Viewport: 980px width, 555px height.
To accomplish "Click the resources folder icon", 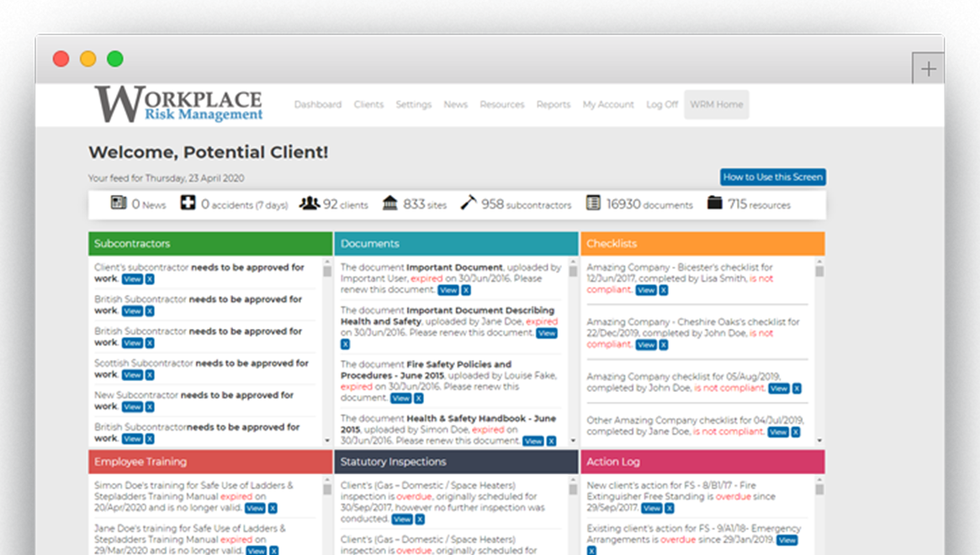I will pos(715,203).
